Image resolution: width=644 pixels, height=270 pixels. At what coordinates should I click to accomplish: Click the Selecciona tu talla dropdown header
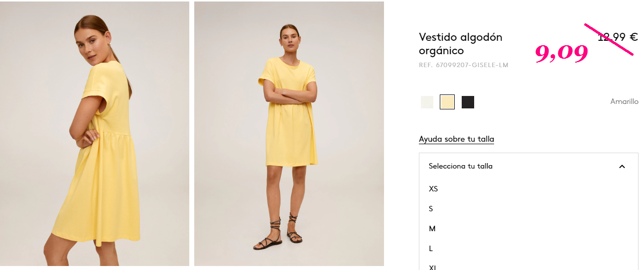pyautogui.click(x=528, y=166)
